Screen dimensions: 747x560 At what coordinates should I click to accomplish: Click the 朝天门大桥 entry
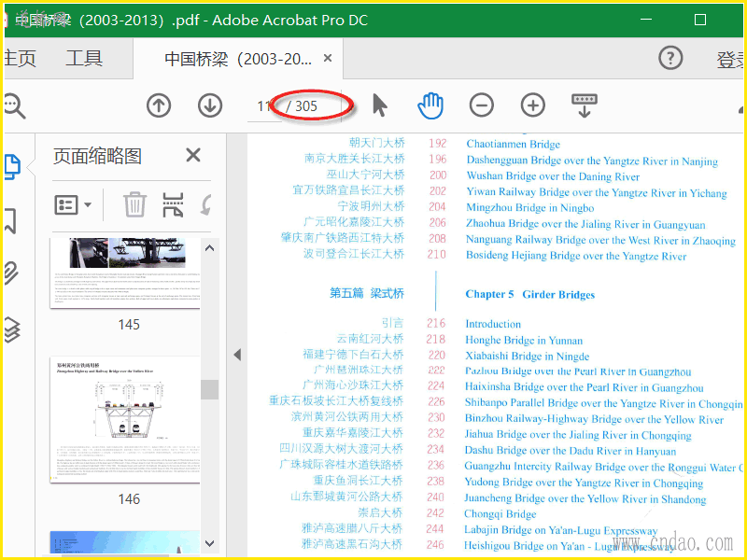(377, 143)
